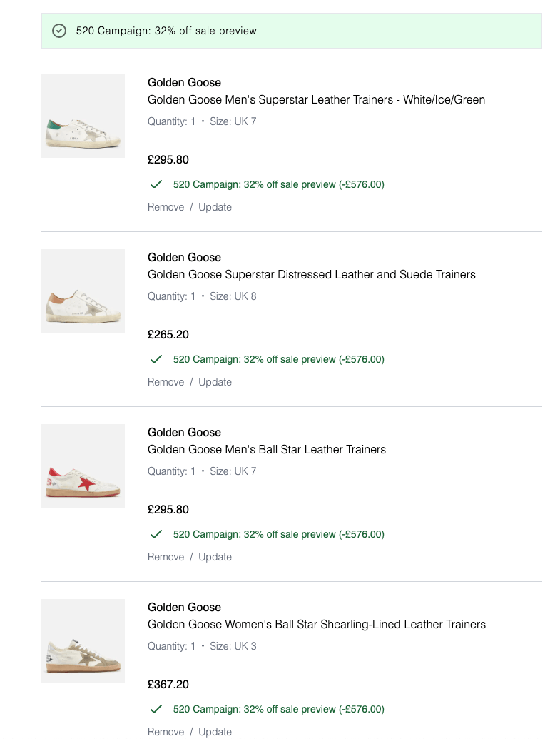560x739 pixels.
Task: Open the tan-heel Superstar trainer thumbnail
Action: 83,291
